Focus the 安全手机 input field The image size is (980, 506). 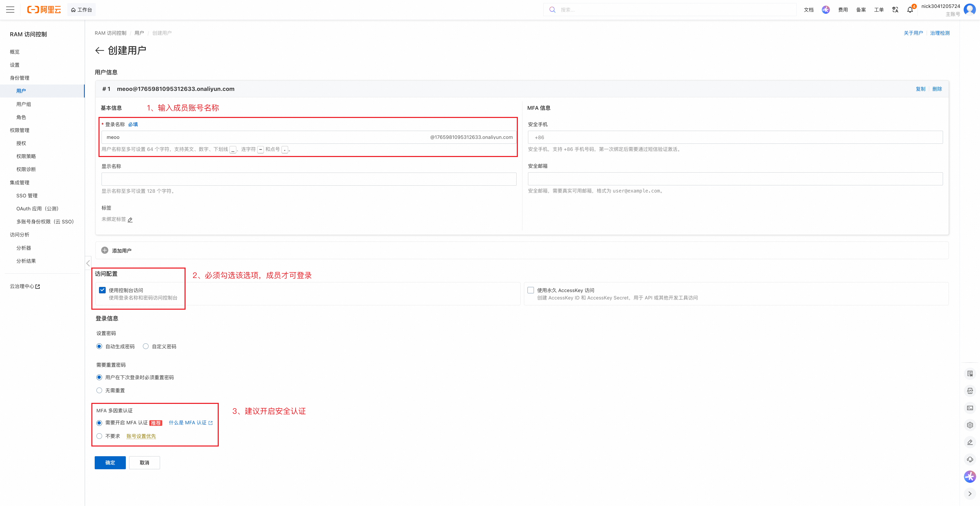point(735,137)
